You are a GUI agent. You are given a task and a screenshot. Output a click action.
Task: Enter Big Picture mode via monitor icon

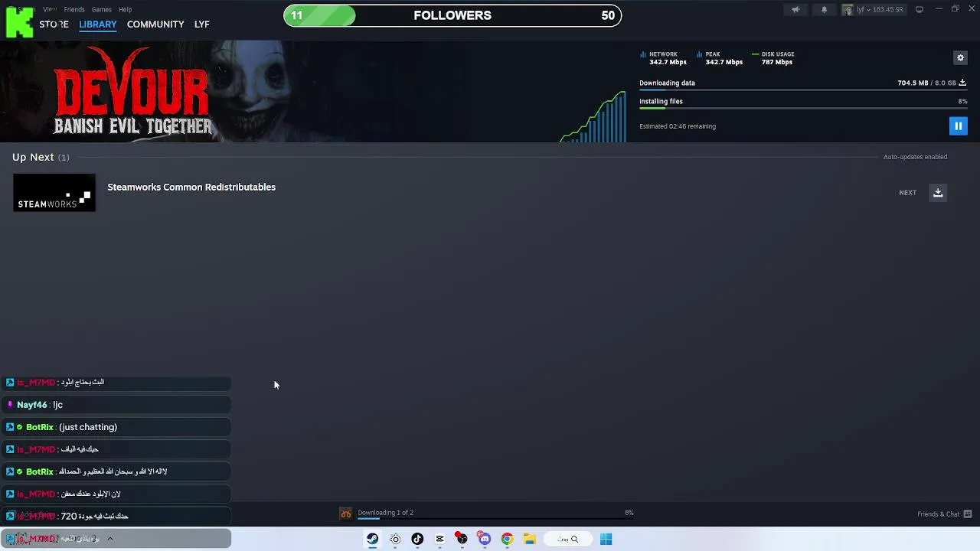920,9
